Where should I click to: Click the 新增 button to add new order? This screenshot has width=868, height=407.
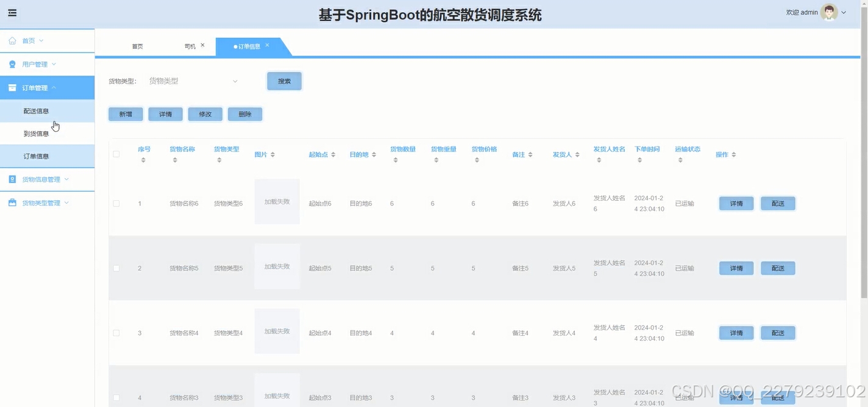[125, 113]
